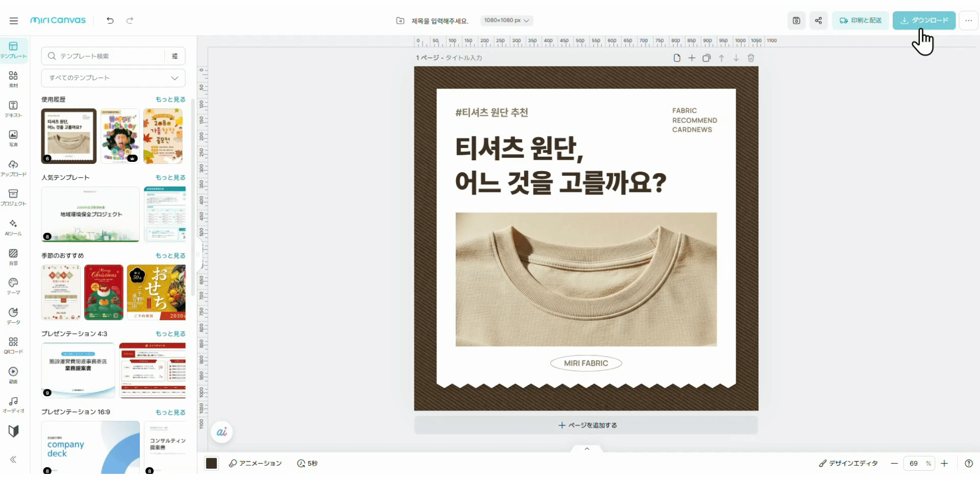Select the t-shirt template thumbnail under 使用履歴
The width and height of the screenshot is (980, 480).
(69, 136)
